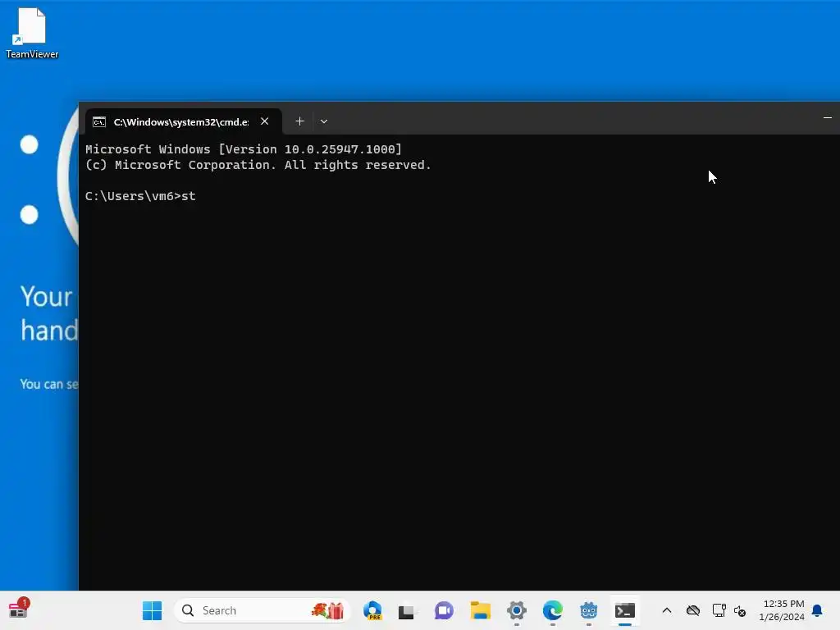Open the Copilot preview taskbar icon

tap(372, 610)
